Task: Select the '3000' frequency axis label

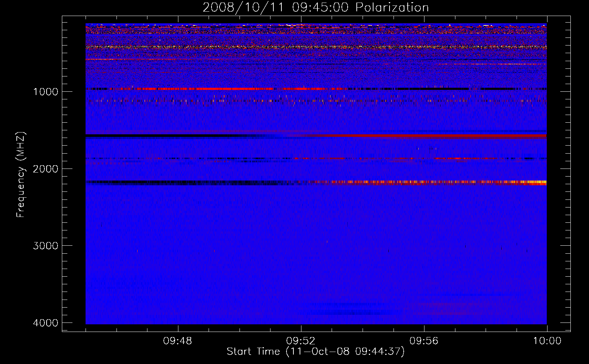Action: 46,246
